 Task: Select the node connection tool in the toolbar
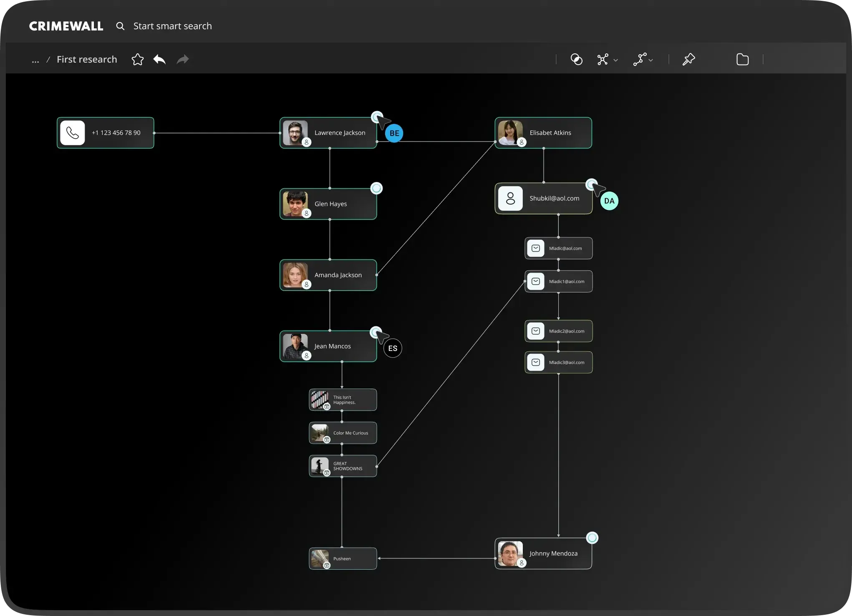pyautogui.click(x=603, y=59)
